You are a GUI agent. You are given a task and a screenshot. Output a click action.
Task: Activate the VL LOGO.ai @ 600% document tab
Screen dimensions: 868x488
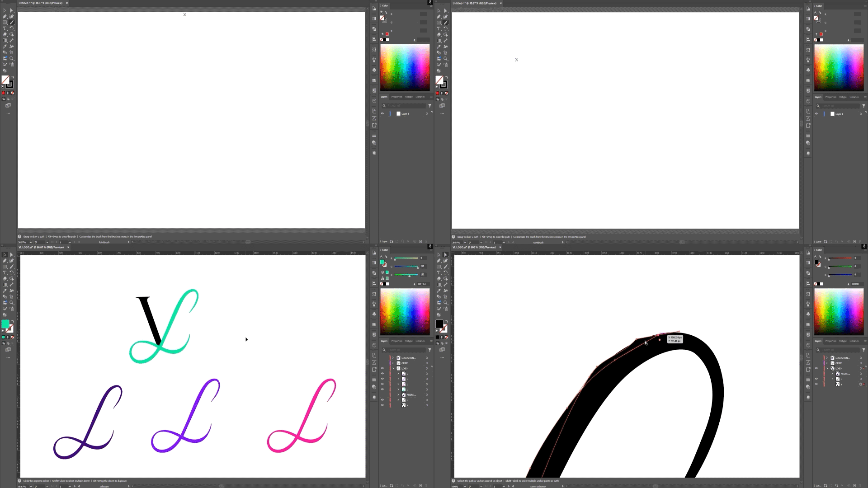pos(474,247)
